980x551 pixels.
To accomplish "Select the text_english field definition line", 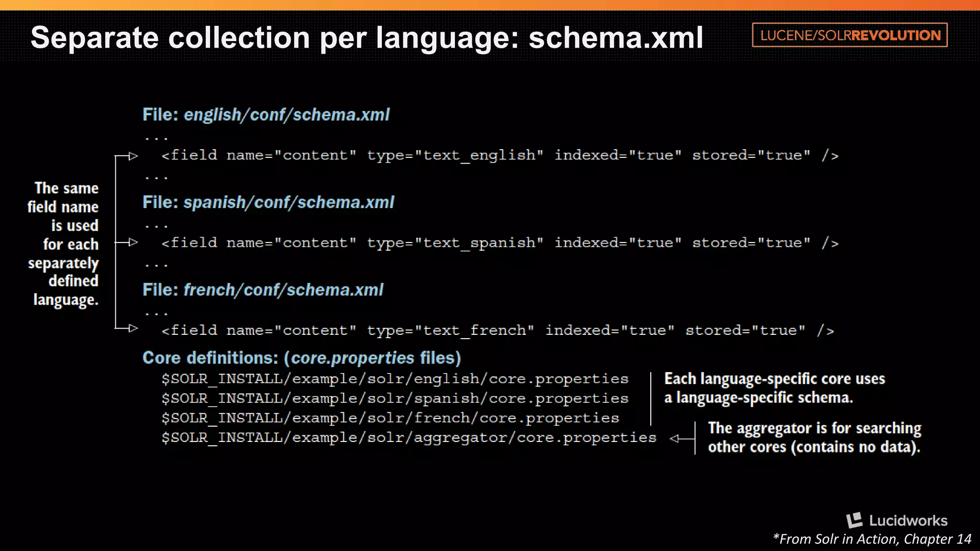I will pyautogui.click(x=500, y=155).
